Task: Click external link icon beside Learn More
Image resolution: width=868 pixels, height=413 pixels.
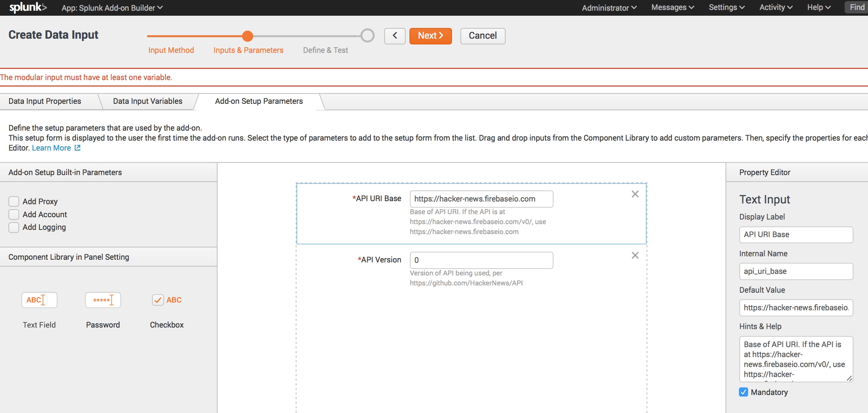Action: coord(77,148)
